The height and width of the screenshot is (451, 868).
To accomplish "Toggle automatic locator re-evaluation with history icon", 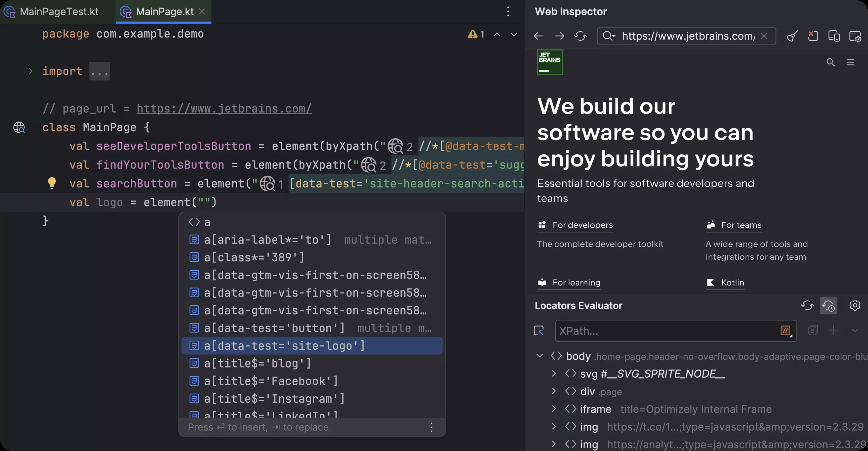I will point(829,306).
